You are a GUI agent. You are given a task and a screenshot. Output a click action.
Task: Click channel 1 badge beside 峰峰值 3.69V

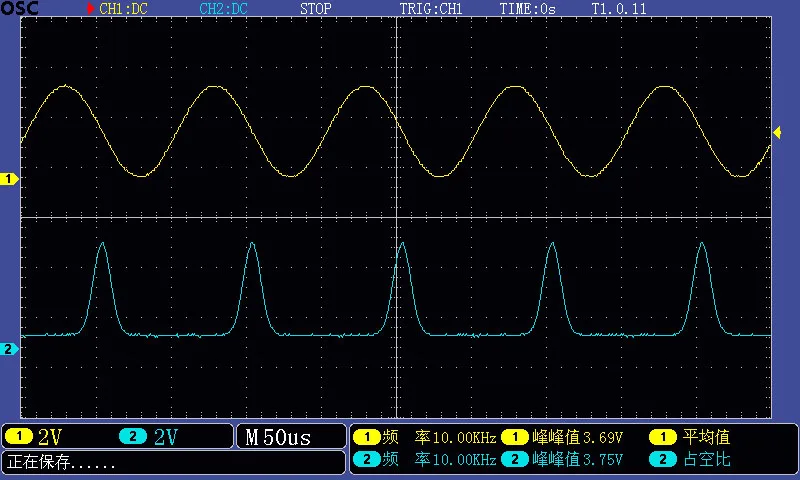pos(515,437)
